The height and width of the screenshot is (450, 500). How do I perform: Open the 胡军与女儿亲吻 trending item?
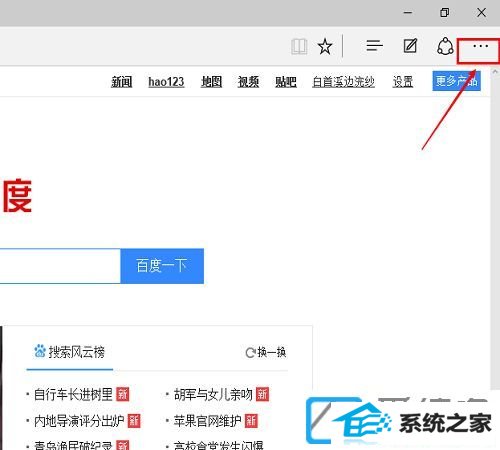(x=213, y=394)
